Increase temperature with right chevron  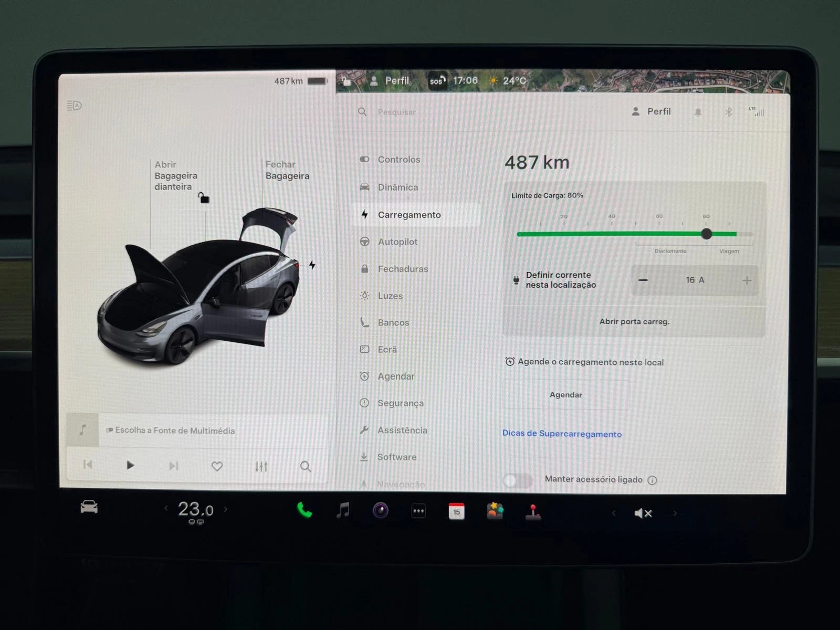226,509
